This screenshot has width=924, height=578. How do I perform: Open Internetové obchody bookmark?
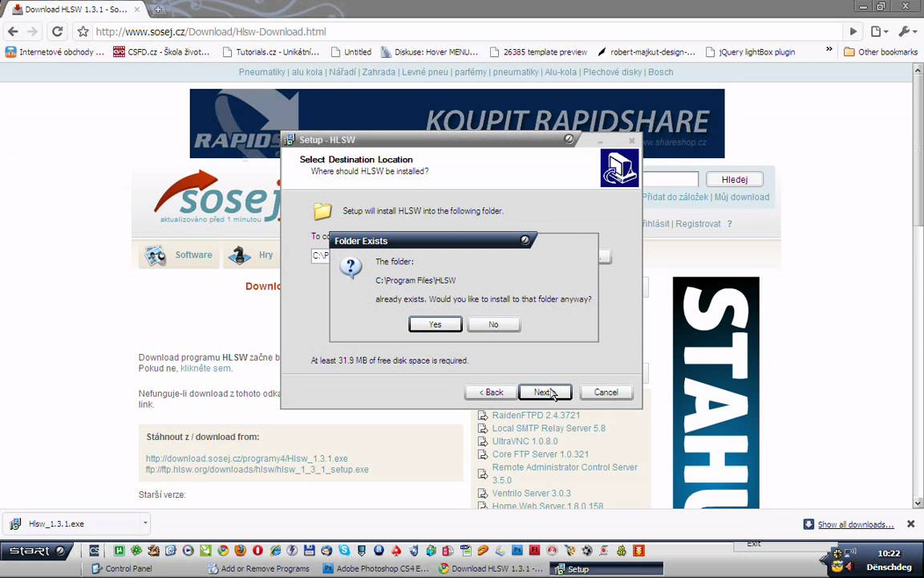tap(55, 52)
